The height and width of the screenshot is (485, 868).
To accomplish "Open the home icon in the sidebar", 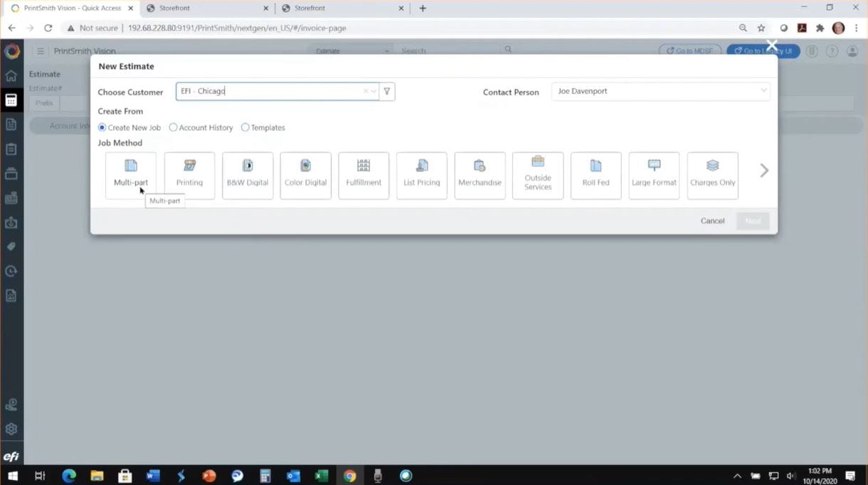I will click(x=11, y=75).
